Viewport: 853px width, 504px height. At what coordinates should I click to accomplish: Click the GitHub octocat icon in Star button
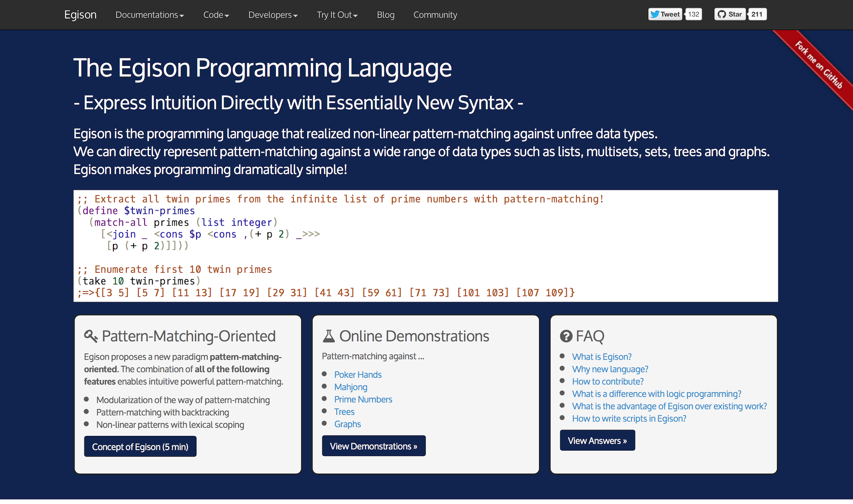tap(722, 14)
